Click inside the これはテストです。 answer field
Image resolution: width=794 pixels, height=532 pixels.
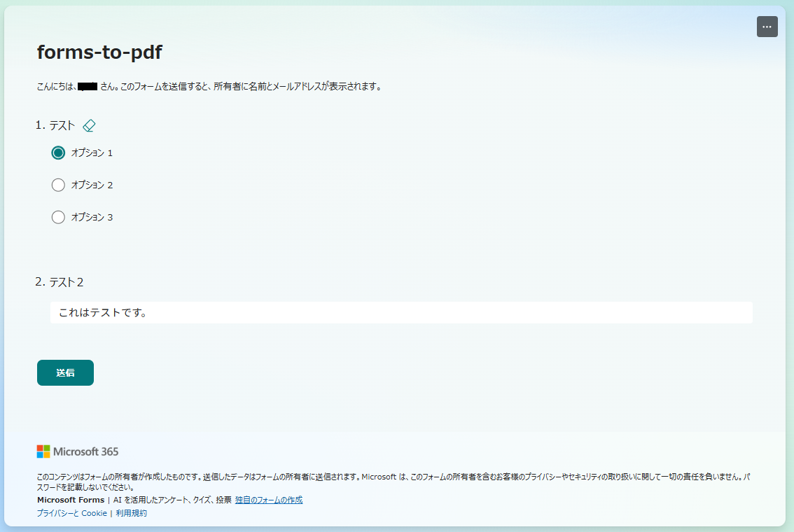click(x=280, y=312)
